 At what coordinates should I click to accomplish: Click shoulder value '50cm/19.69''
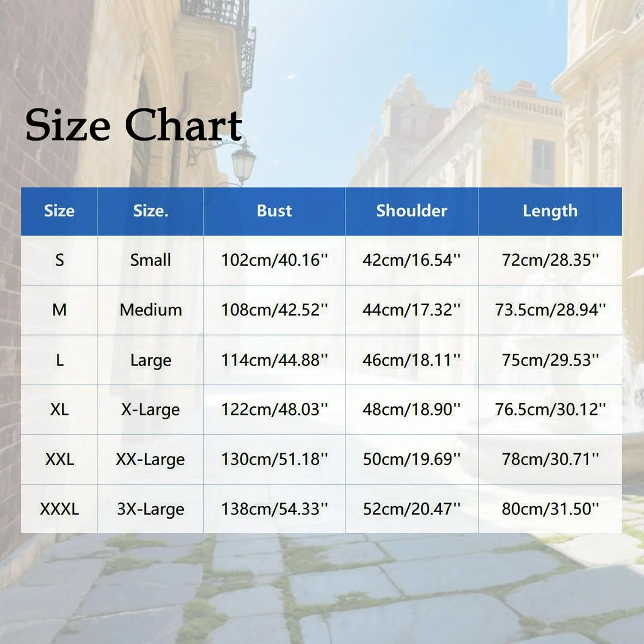(411, 459)
